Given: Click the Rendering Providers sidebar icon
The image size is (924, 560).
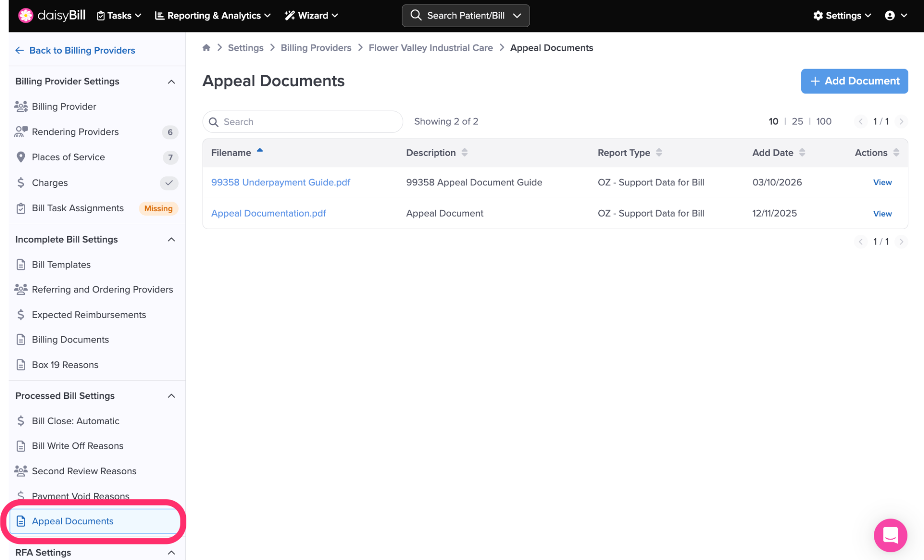Looking at the screenshot, I should 21,132.
